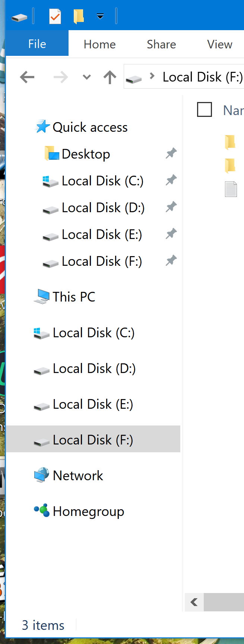
Task: Click the Back arrow navigation button
Action: pos(27,77)
